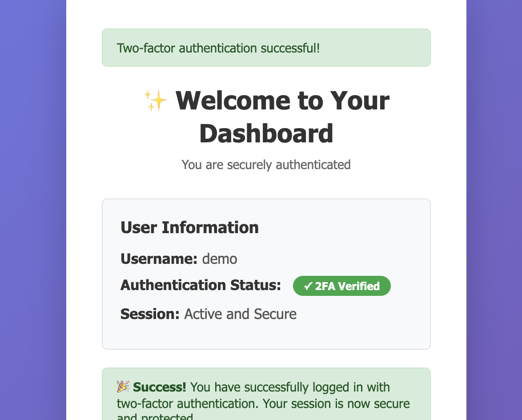The height and width of the screenshot is (420, 522).
Task: Click the sparkles emoji beside the heading
Action: tap(155, 100)
